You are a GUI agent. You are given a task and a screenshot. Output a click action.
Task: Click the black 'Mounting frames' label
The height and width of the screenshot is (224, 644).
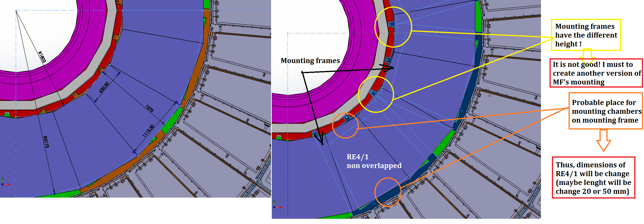click(x=310, y=61)
